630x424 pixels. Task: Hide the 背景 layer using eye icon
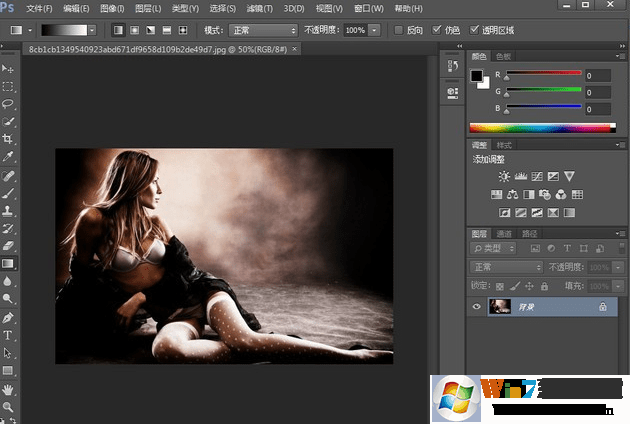click(x=475, y=308)
